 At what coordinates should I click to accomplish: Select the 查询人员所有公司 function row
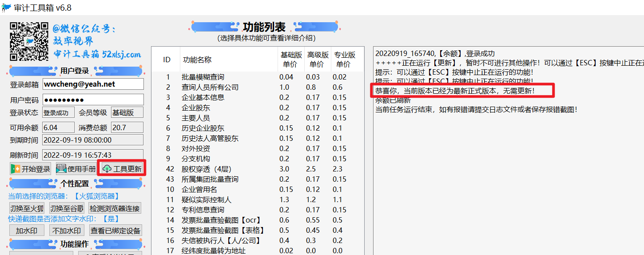click(257, 87)
